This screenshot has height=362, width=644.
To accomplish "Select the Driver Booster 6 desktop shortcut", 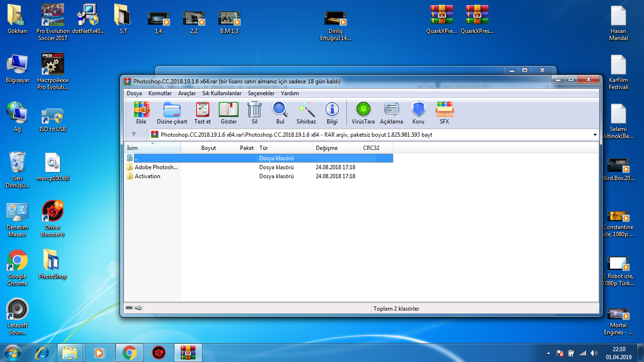I will click(53, 219).
